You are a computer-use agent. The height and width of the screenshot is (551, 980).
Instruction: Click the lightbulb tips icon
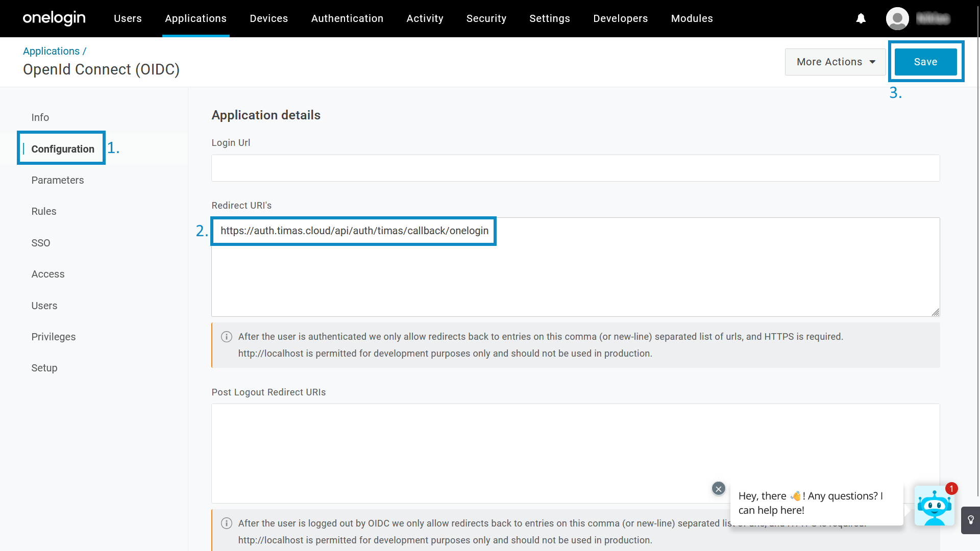pyautogui.click(x=971, y=520)
